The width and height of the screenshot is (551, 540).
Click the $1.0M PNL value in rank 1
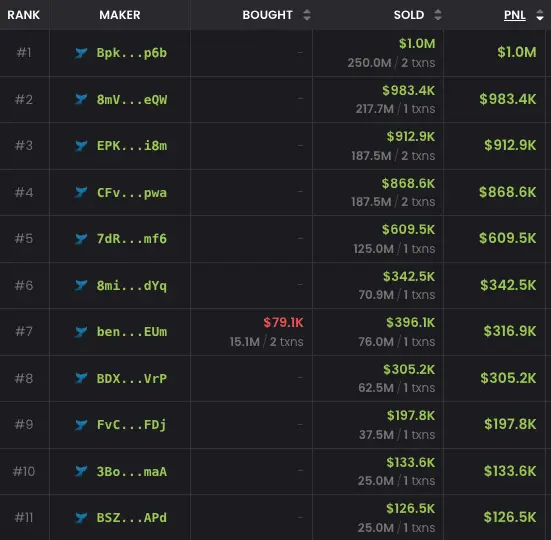pos(517,52)
